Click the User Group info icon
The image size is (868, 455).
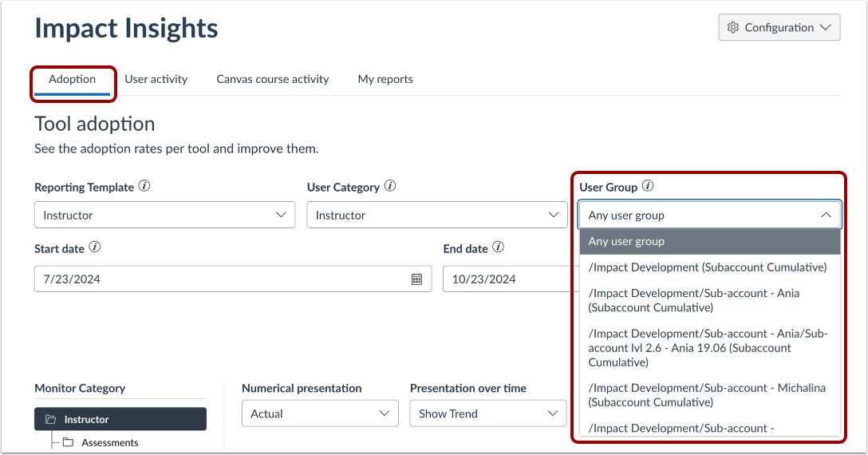pos(648,187)
